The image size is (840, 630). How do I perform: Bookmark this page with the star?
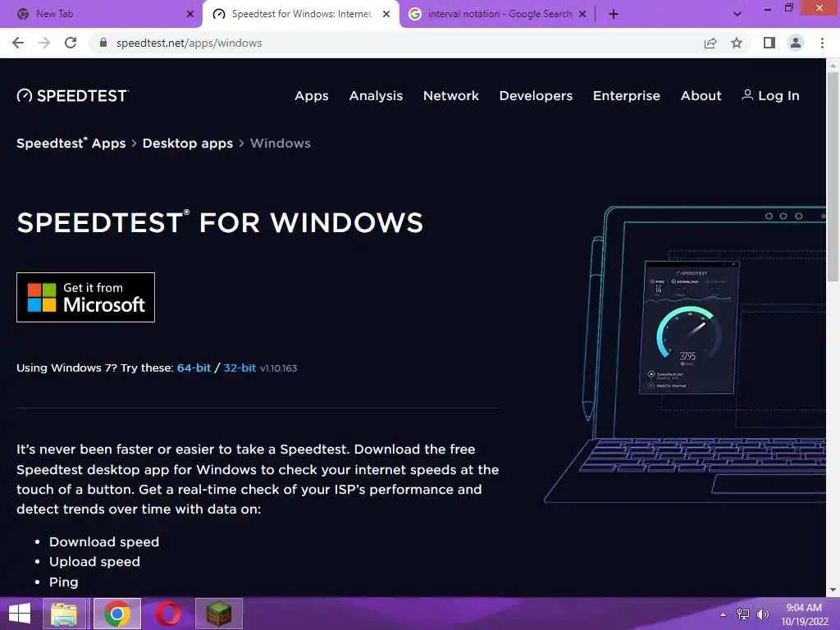737,43
